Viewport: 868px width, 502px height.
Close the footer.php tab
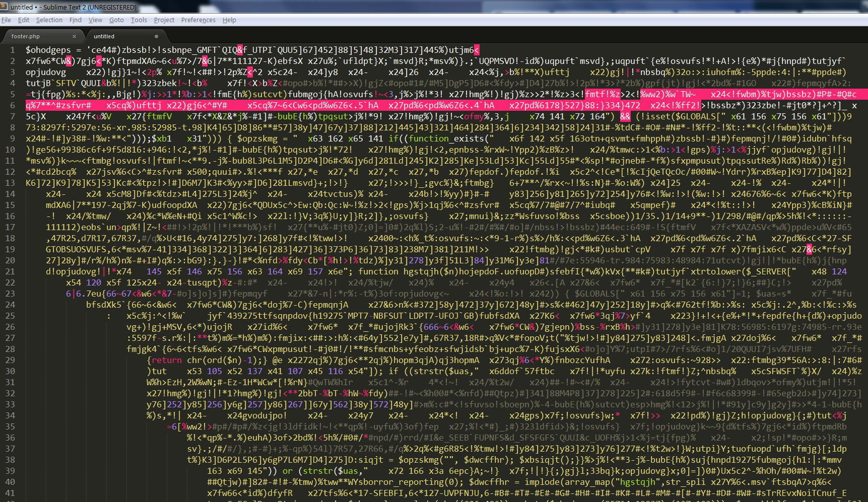(x=74, y=36)
